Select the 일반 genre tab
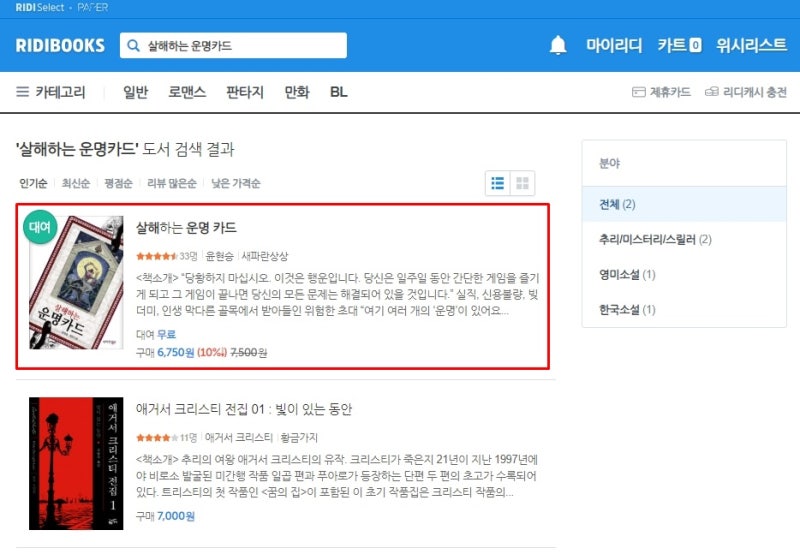Viewport: 800px width, 560px height. [x=136, y=92]
